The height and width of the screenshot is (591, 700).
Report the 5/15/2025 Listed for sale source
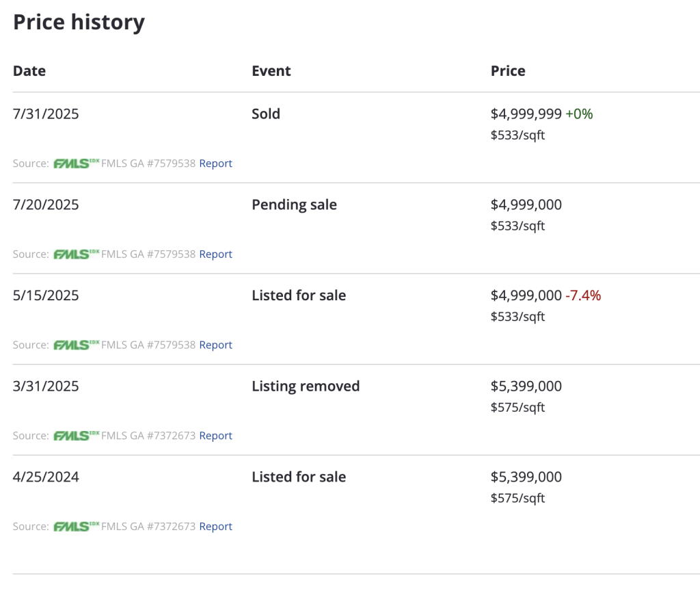(x=215, y=345)
